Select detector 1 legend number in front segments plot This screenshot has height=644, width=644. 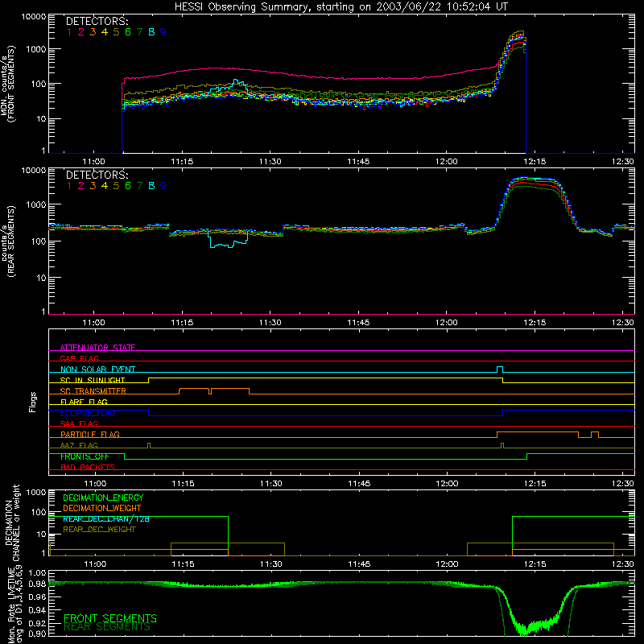tap(69, 32)
